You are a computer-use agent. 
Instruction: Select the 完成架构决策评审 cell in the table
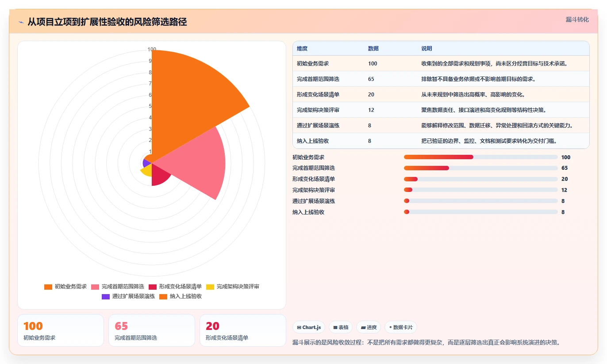(x=328, y=110)
